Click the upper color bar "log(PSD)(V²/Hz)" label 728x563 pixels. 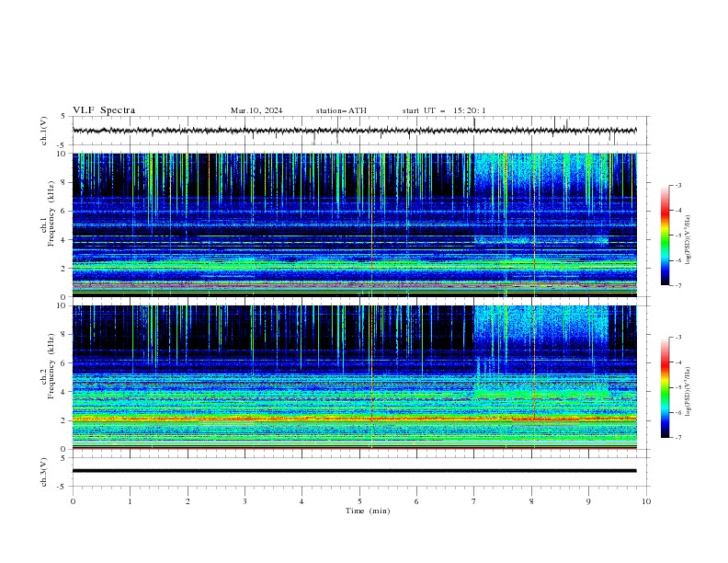[688, 240]
